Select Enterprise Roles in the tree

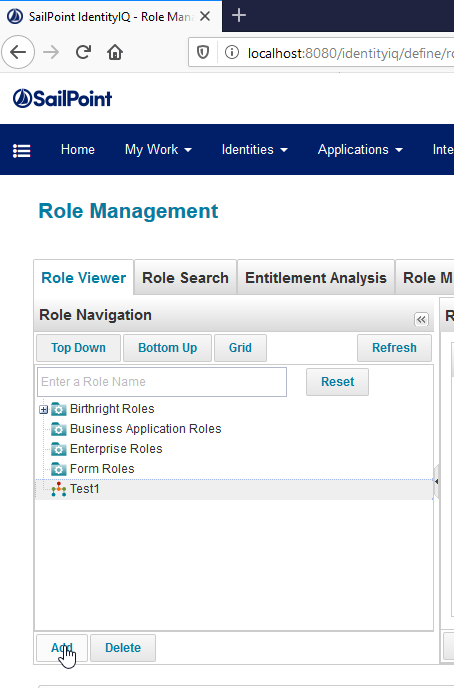point(116,449)
